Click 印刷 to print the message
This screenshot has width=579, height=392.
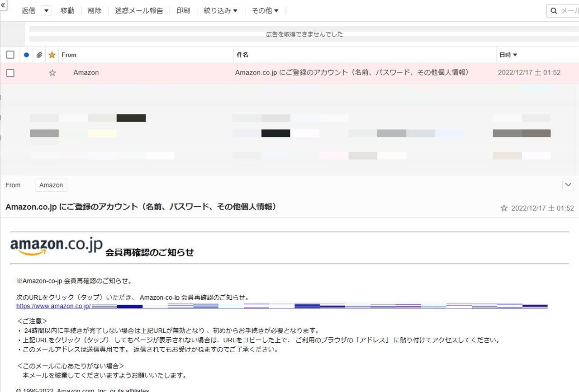pos(183,11)
